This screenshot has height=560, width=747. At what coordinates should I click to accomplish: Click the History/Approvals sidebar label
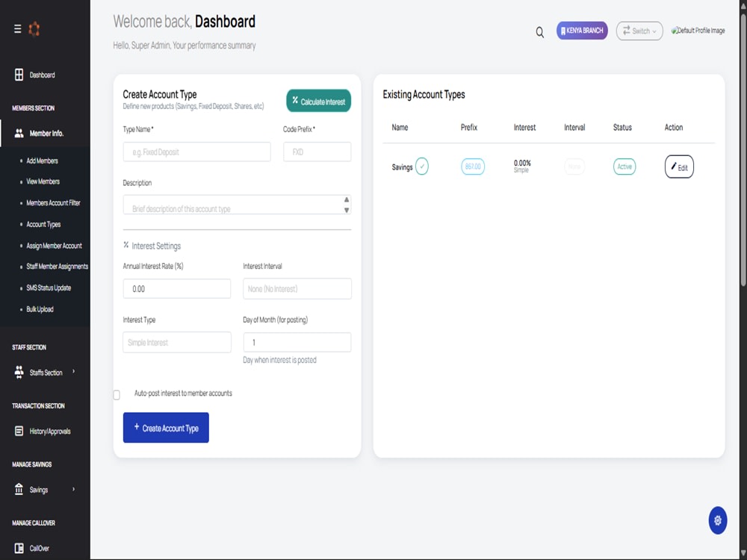(x=50, y=431)
